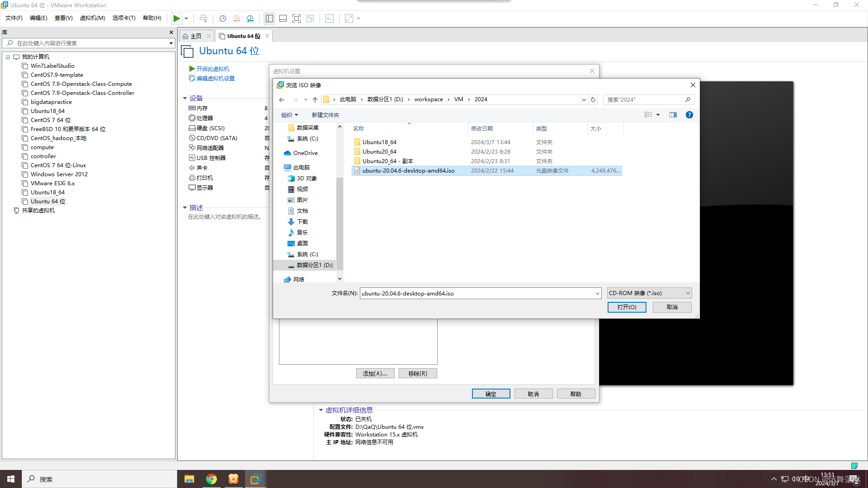Click the blue help question mark icon

point(689,115)
